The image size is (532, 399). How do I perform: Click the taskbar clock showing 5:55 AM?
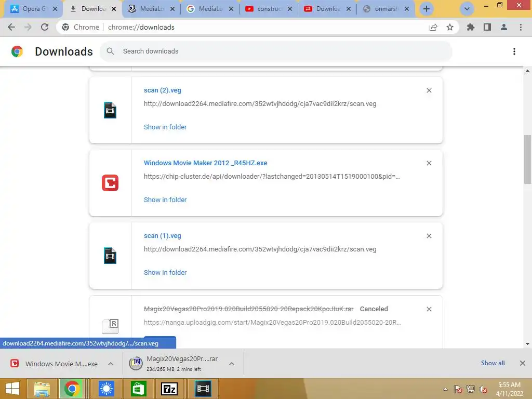pyautogui.click(x=509, y=389)
